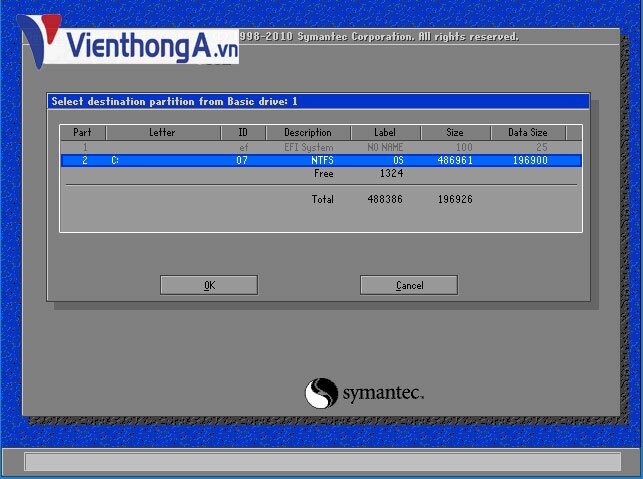This screenshot has width=643, height=479.
Task: Click the Total 488386 value
Action: pos(385,199)
